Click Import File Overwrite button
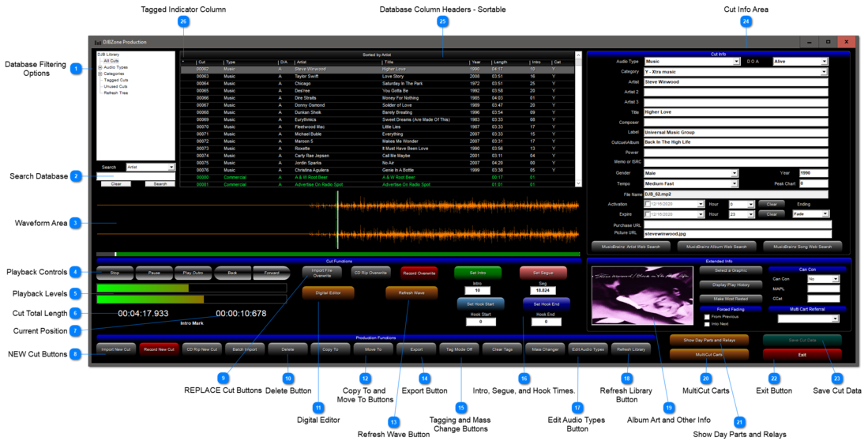This screenshot has height=445, width=868. pyautogui.click(x=321, y=273)
